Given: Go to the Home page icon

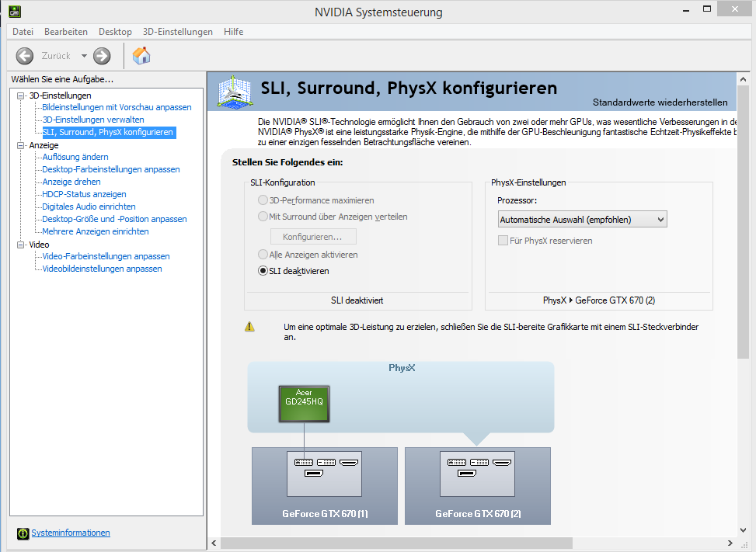Looking at the screenshot, I should pyautogui.click(x=141, y=55).
